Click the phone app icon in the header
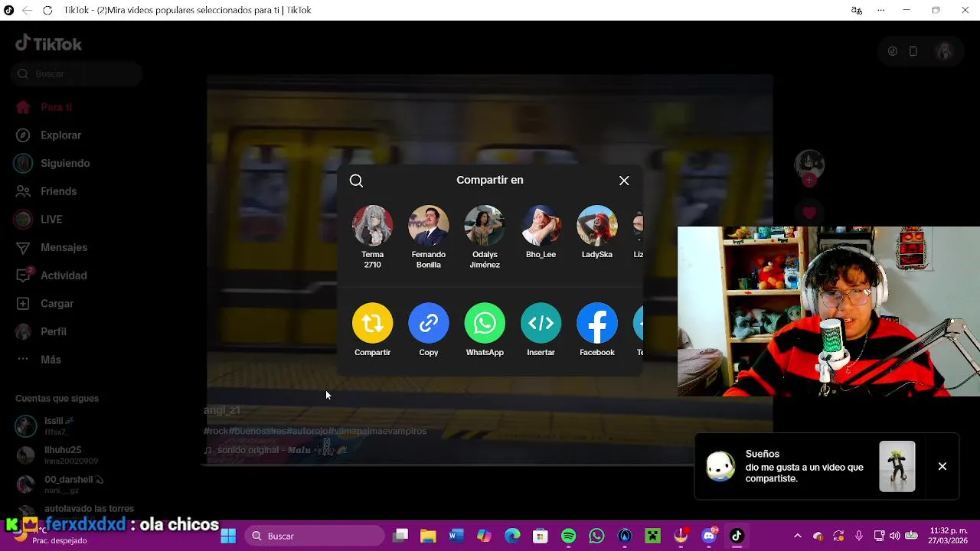Image resolution: width=980 pixels, height=551 pixels. pyautogui.click(x=913, y=51)
